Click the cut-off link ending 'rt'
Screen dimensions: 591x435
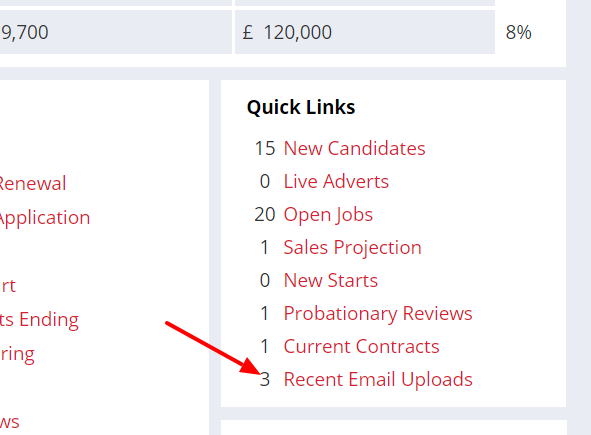pos(8,286)
